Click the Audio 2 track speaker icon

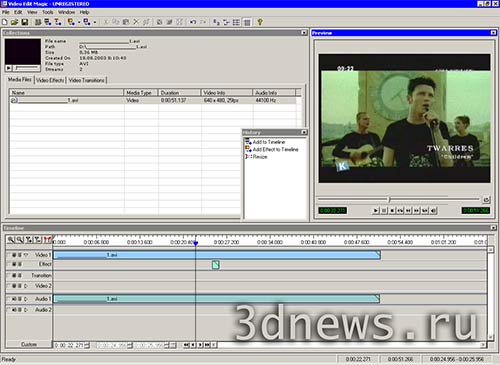[14, 310]
